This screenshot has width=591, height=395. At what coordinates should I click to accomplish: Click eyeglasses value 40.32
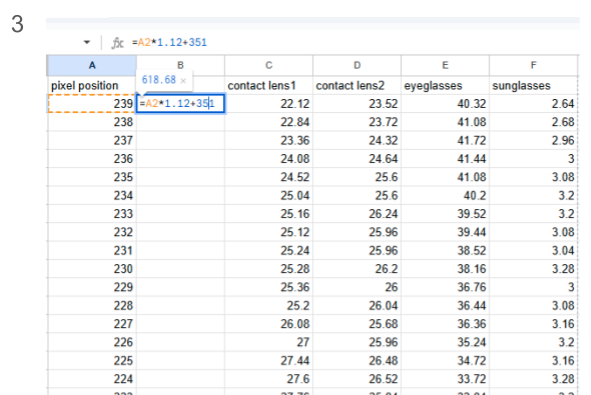coord(445,104)
